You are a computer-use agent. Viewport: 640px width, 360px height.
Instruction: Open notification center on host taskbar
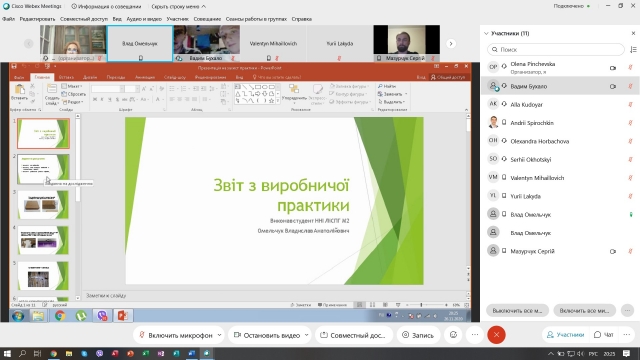pyautogui.click(x=627, y=353)
